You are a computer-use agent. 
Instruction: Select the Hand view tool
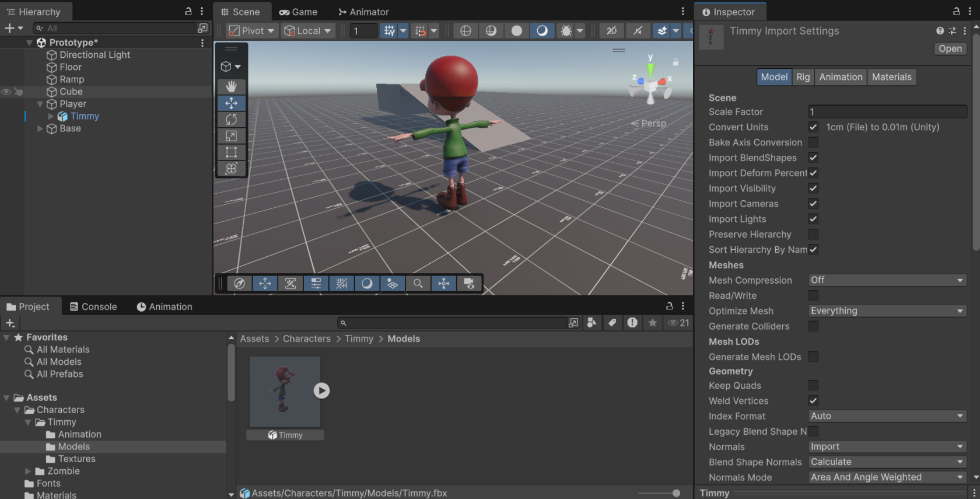pyautogui.click(x=232, y=86)
